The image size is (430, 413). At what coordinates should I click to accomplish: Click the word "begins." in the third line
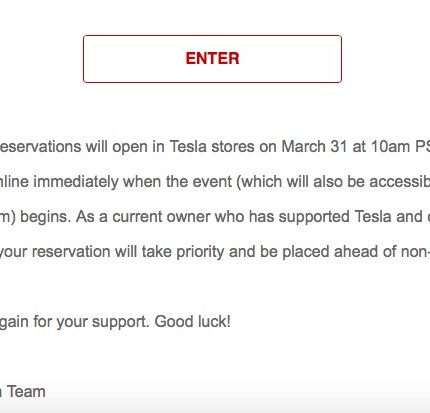[x=46, y=217]
